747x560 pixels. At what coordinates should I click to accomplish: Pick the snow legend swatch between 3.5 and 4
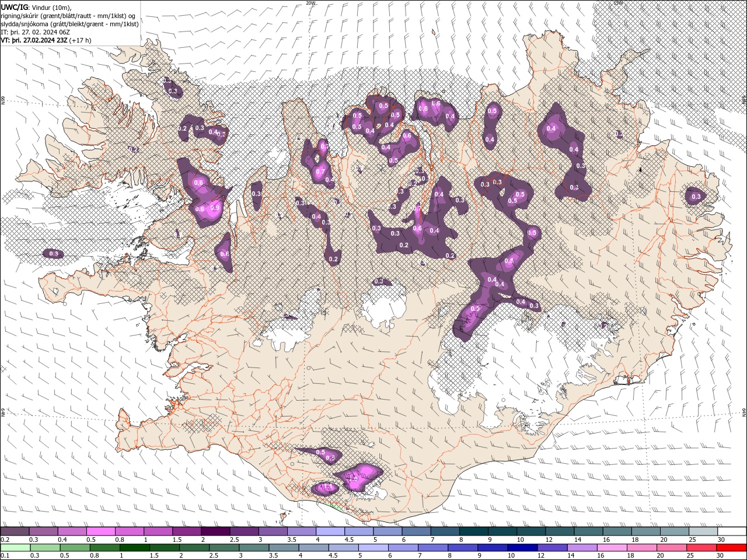301,531
